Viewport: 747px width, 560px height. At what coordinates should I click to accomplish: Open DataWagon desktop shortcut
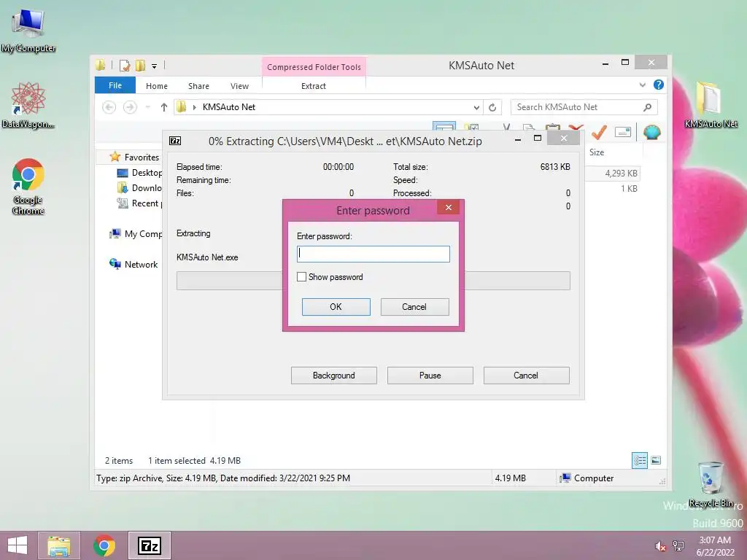(x=28, y=106)
